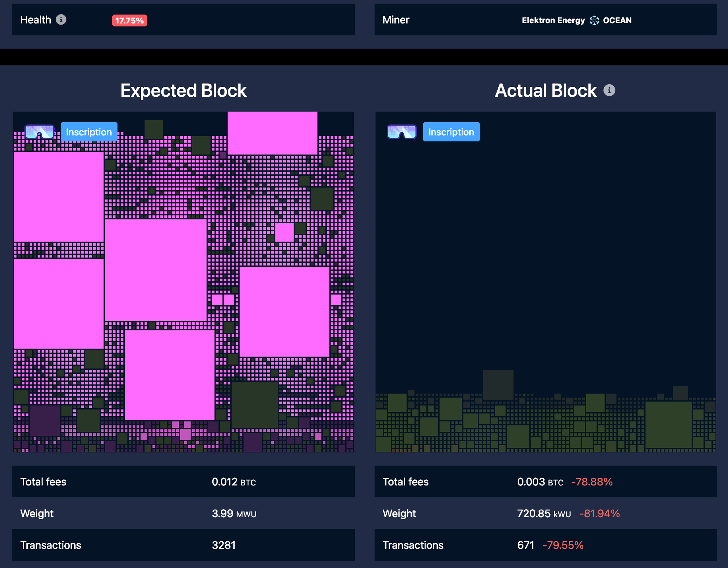Click the OCEAN pool logo icon
Viewport: 728px width, 568px height.
(x=594, y=21)
